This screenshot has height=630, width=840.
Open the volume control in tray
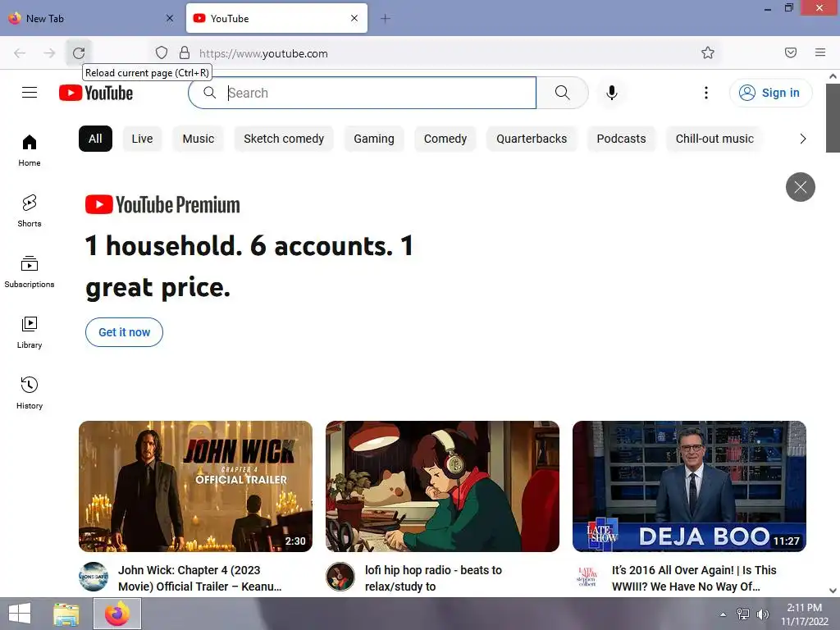tap(762, 614)
